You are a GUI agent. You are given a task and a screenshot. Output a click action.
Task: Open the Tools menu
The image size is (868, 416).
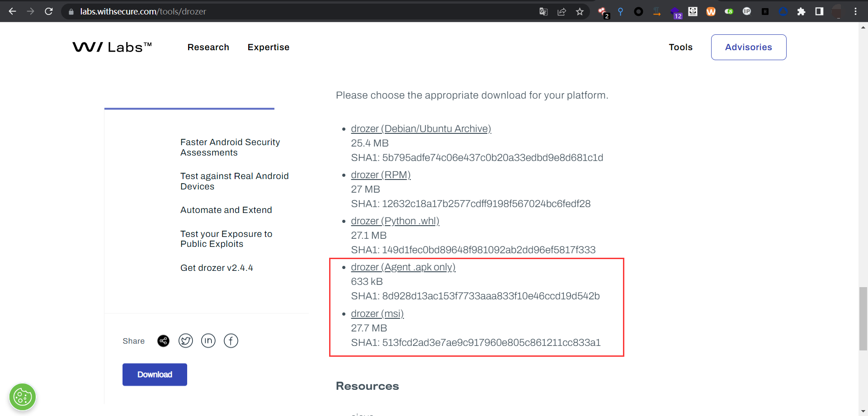pyautogui.click(x=680, y=47)
